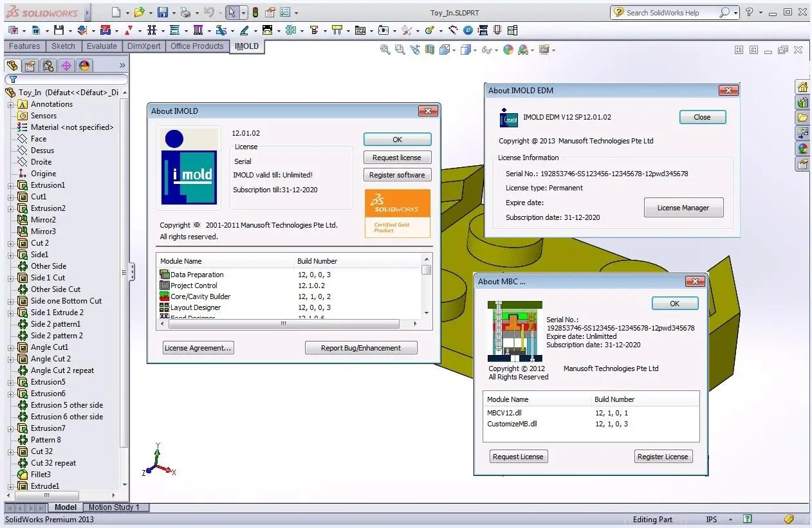Click the Previous View icon
This screenshot has width=812, height=528.
click(x=415, y=50)
